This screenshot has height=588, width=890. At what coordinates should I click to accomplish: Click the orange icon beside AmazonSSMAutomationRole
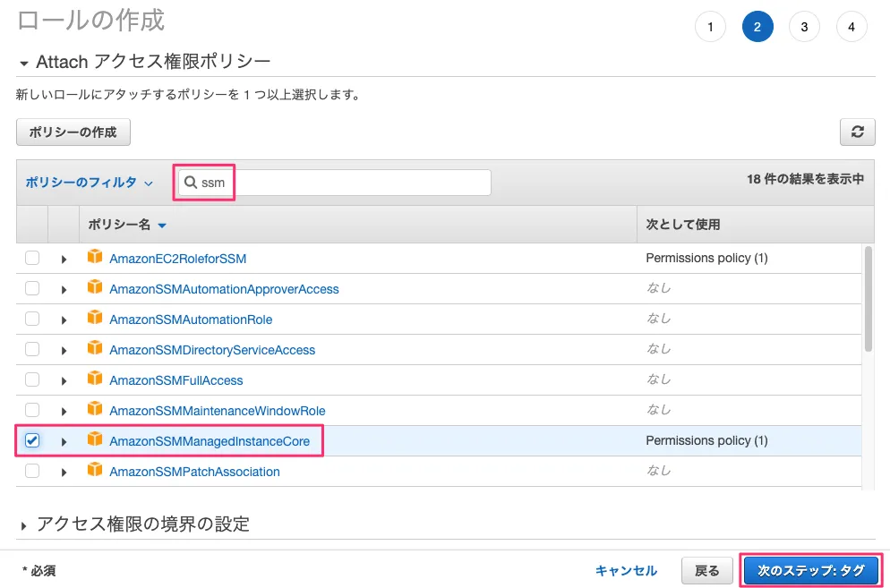(x=95, y=319)
